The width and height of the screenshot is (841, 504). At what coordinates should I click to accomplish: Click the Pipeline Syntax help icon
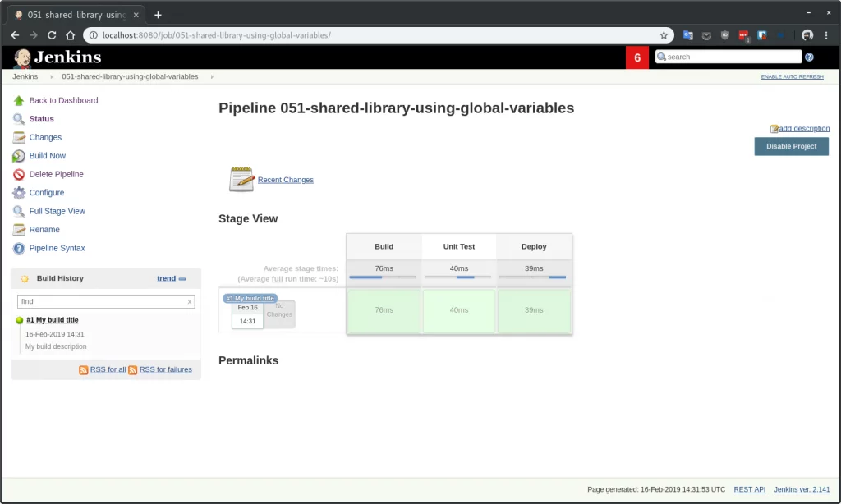click(x=19, y=248)
